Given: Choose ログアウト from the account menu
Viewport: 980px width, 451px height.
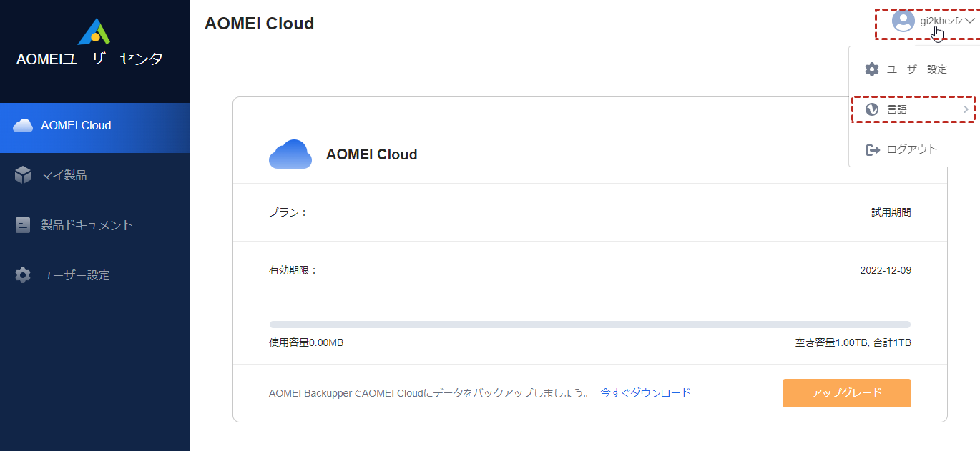Looking at the screenshot, I should point(911,149).
